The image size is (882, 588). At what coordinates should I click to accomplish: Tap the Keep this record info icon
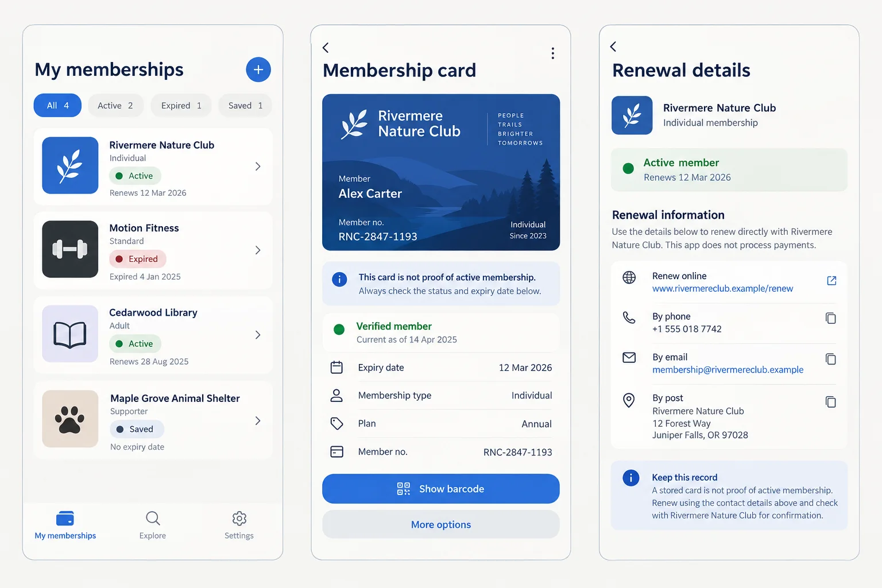click(x=631, y=478)
